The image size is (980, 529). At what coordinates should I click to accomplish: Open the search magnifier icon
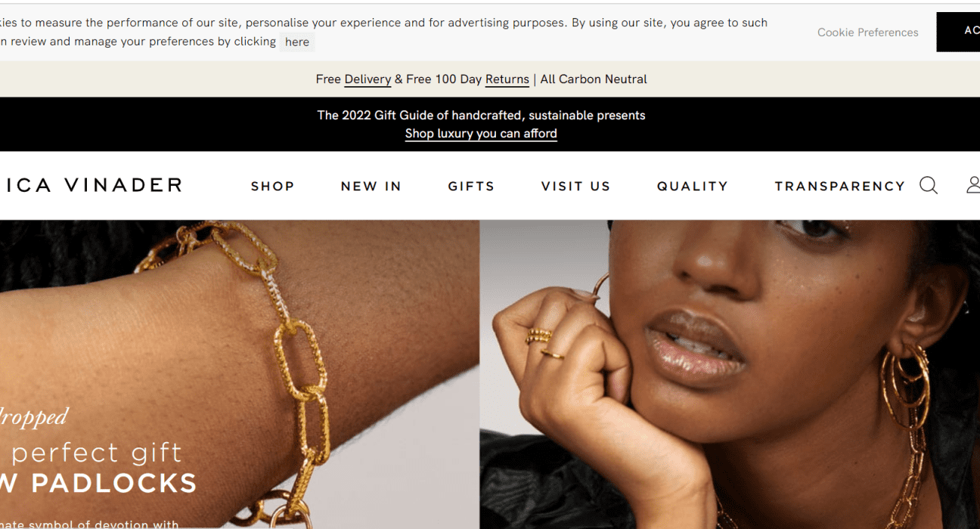tap(929, 185)
